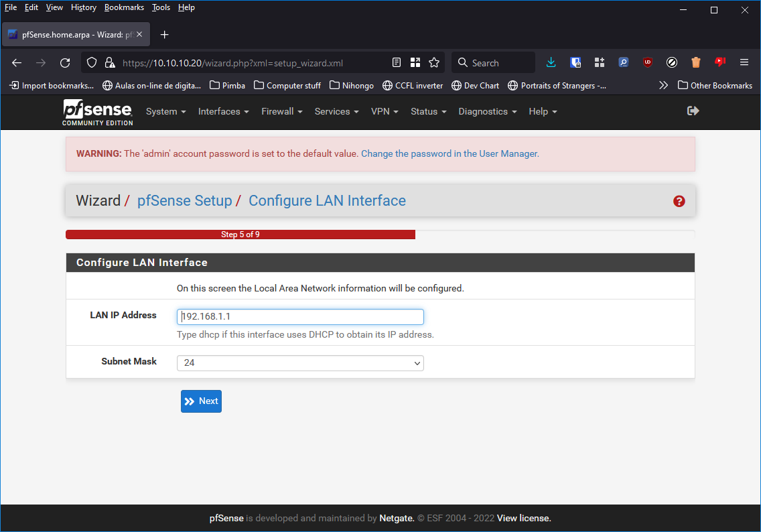
Task: Expand the hidden bookmarks with the chevron
Action: tap(663, 85)
